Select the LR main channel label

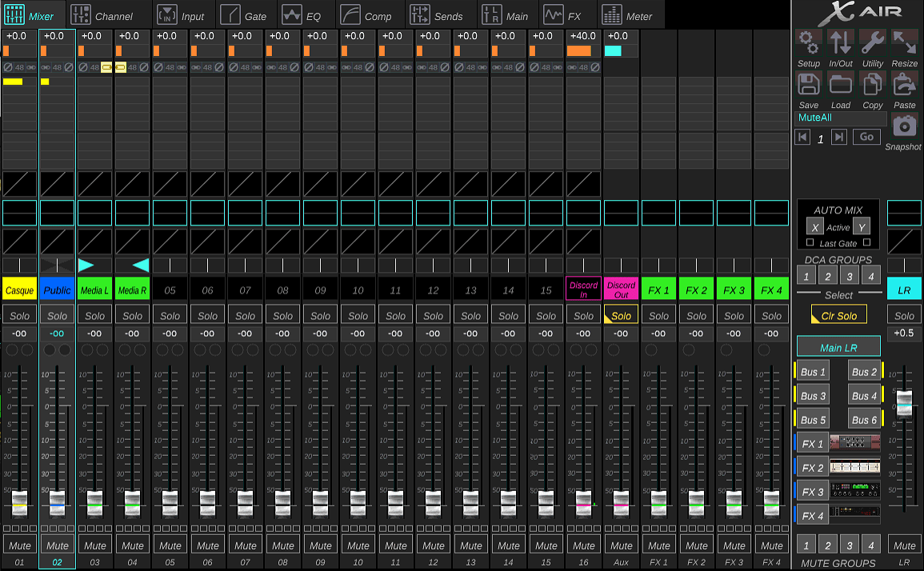pos(904,289)
